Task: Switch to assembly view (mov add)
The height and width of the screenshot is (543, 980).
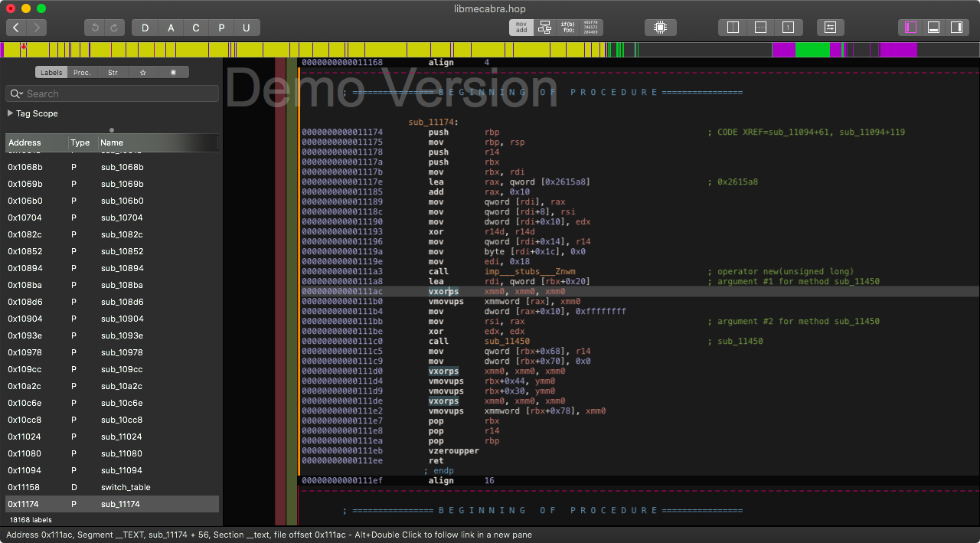Action: point(521,28)
